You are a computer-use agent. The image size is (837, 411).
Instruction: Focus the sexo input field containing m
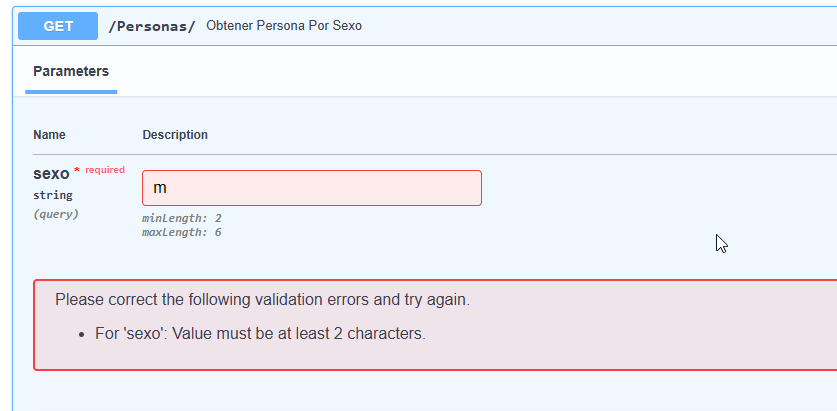[x=312, y=188]
